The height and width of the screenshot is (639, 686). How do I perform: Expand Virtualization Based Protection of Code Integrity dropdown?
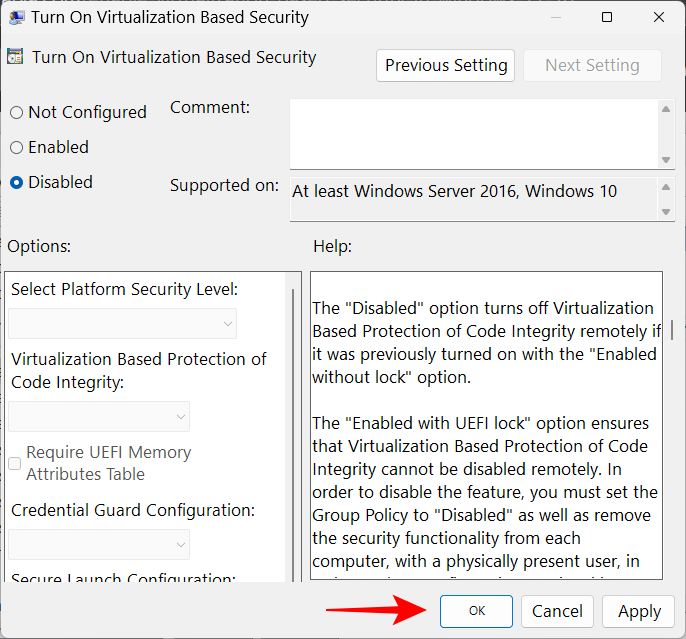(100, 416)
